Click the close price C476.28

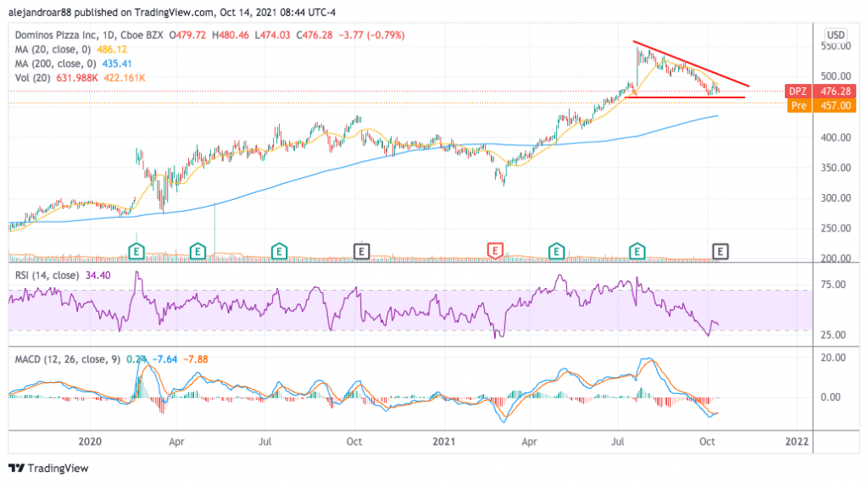point(314,35)
